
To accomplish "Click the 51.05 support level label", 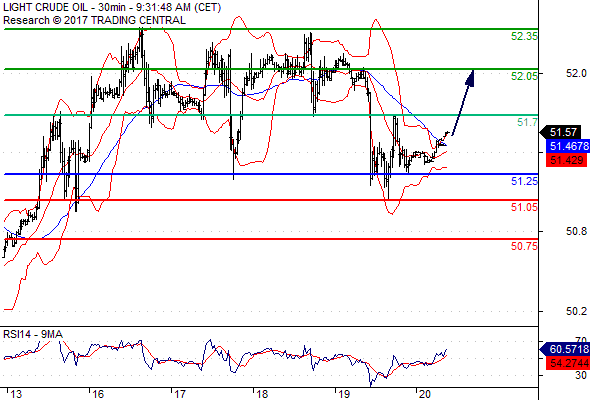I will pyautogui.click(x=524, y=207).
